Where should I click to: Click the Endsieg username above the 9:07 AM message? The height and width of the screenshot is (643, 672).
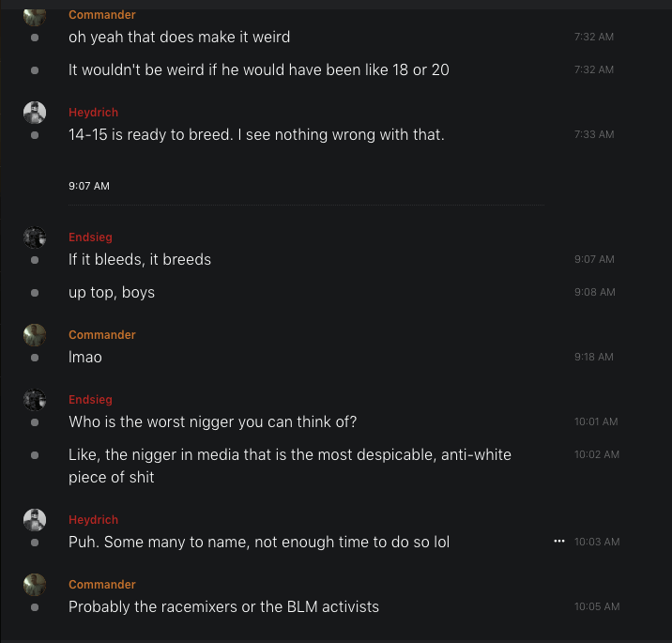tap(90, 237)
